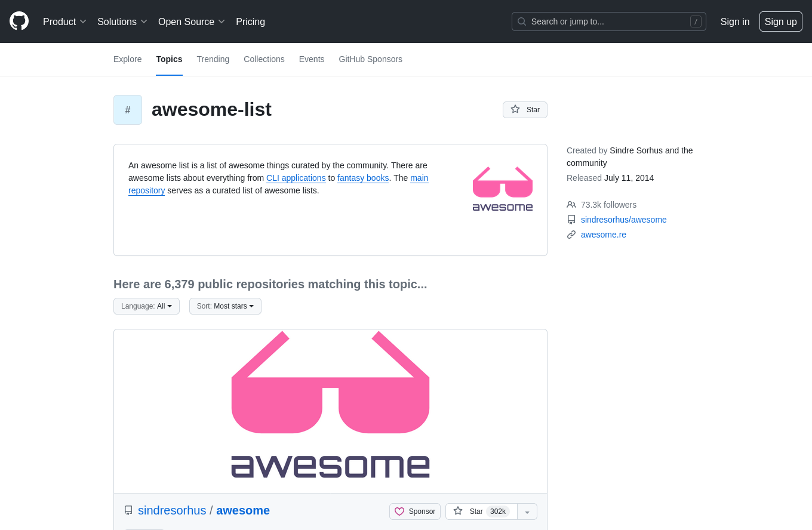
Task: Click the awesome-list topic title
Action: [211, 109]
